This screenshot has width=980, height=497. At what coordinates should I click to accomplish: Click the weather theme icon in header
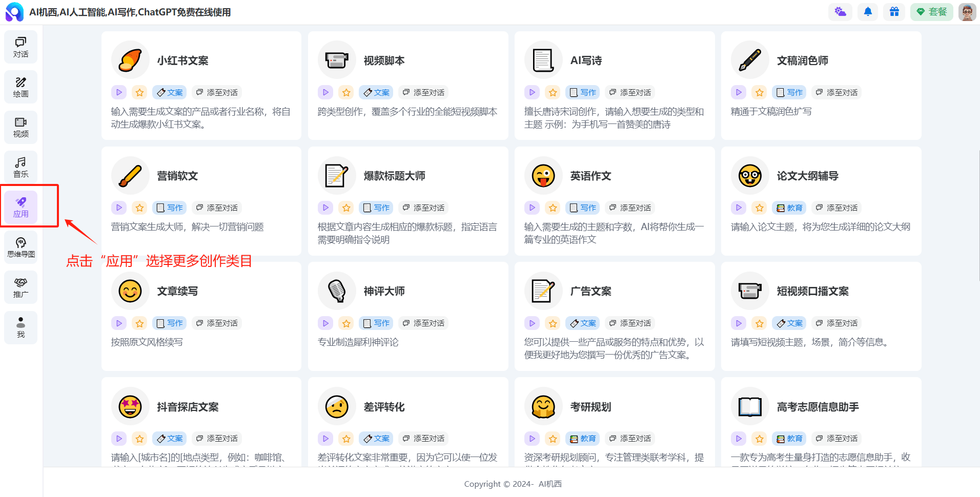[840, 12]
